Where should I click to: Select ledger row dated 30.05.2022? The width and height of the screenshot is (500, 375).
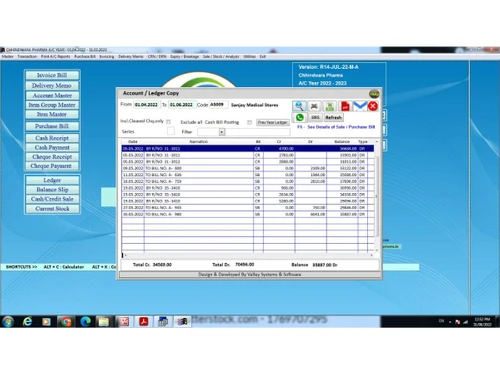(x=248, y=214)
